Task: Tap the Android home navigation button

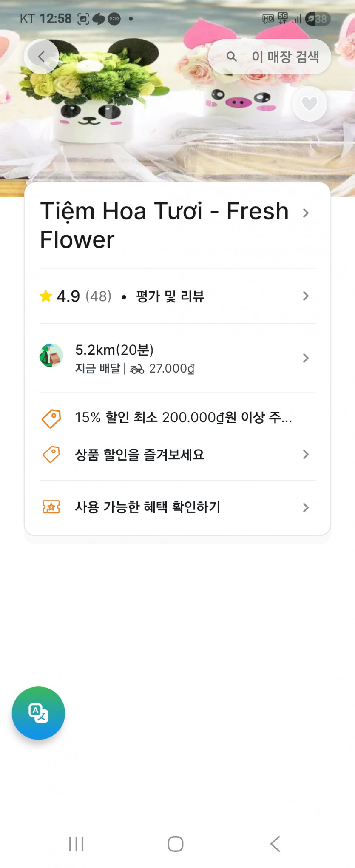Action: coord(175,844)
